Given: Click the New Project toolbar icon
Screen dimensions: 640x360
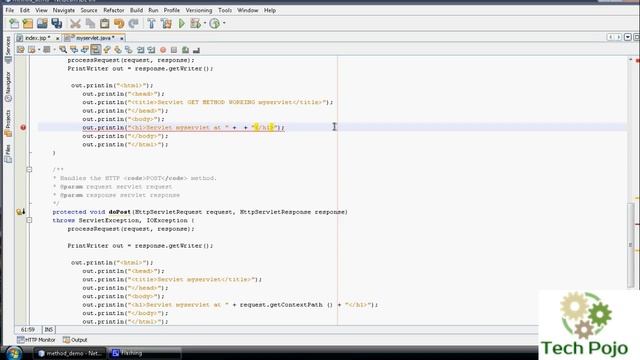Looking at the screenshot, I should point(27,23).
